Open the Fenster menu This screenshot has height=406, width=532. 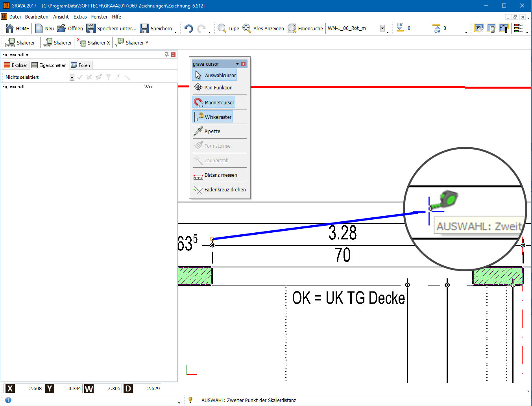pyautogui.click(x=99, y=17)
